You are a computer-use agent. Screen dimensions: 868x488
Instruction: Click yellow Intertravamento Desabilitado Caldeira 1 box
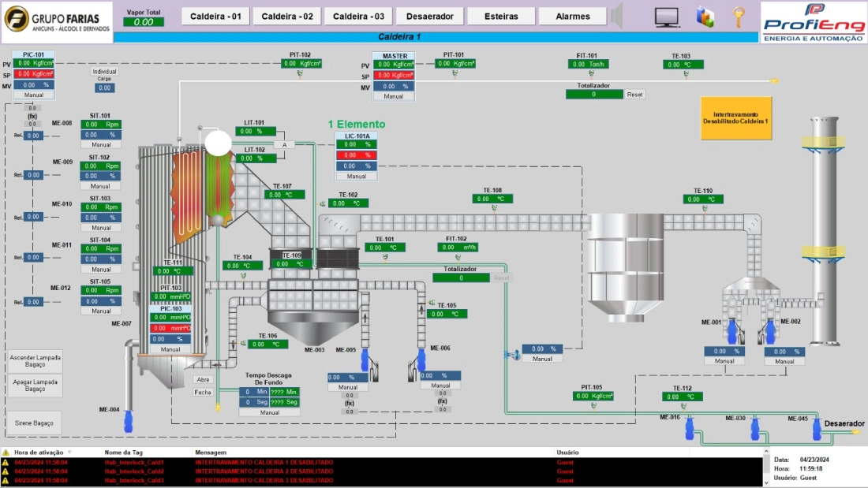tap(736, 117)
